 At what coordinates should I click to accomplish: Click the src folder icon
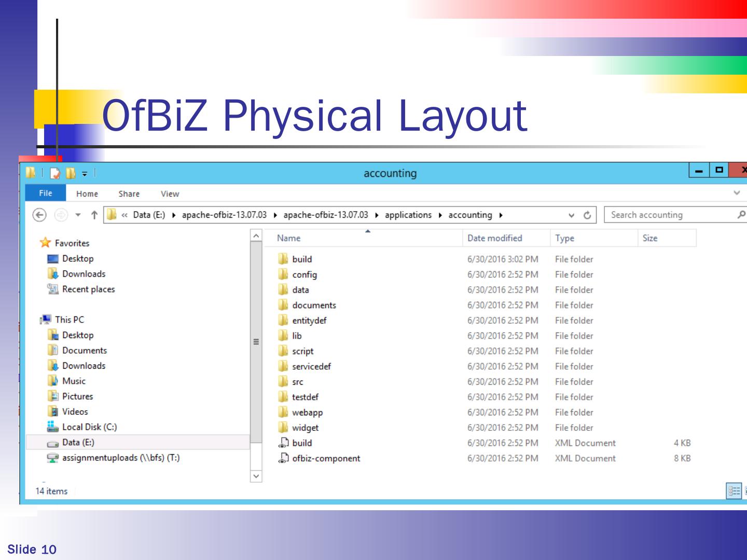coord(283,381)
